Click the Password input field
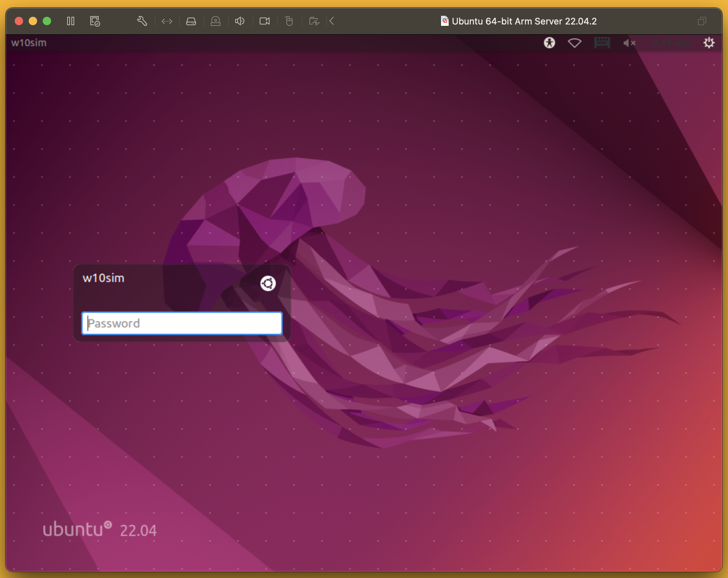Viewport: 728px width, 578px height. 182,323
